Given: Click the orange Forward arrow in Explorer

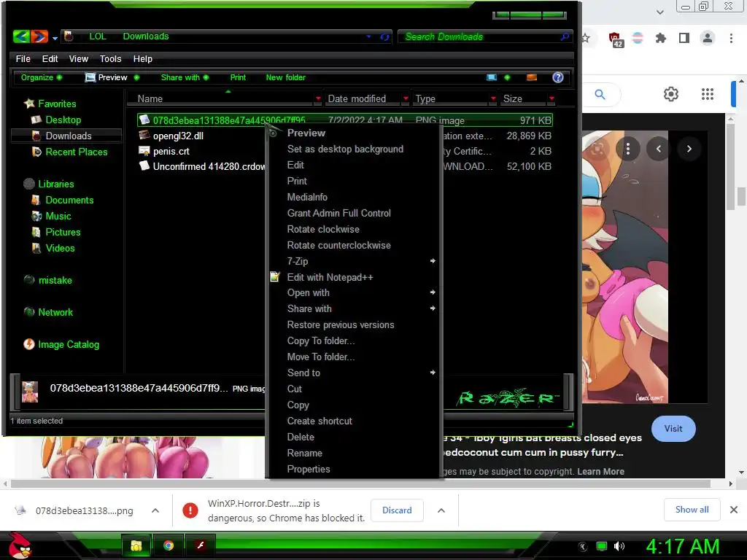Looking at the screenshot, I should pos(39,36).
